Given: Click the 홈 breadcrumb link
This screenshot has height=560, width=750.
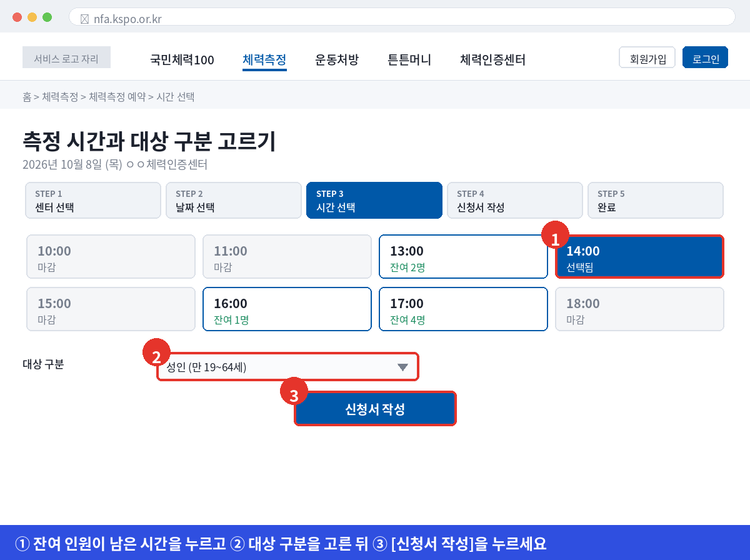Looking at the screenshot, I should tap(27, 97).
